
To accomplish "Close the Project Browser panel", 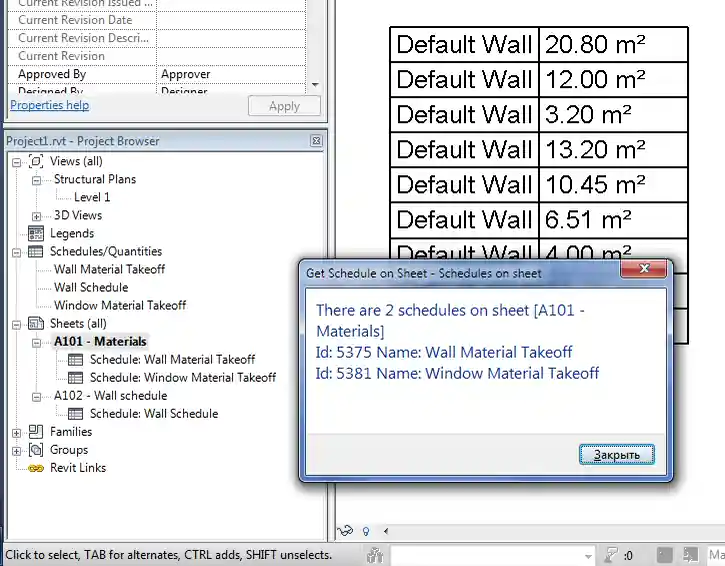I will point(316,141).
